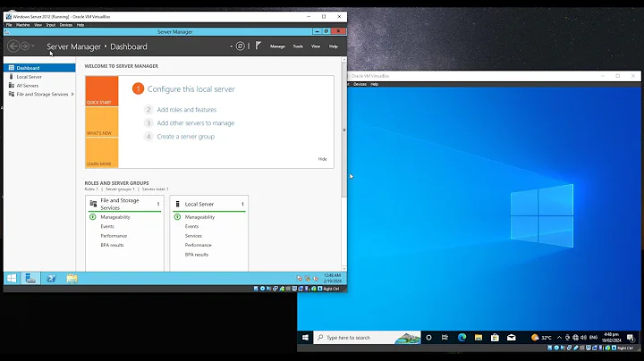
Task: Open Devices menu in Windows Server VirtualBox window
Action: tap(65, 25)
